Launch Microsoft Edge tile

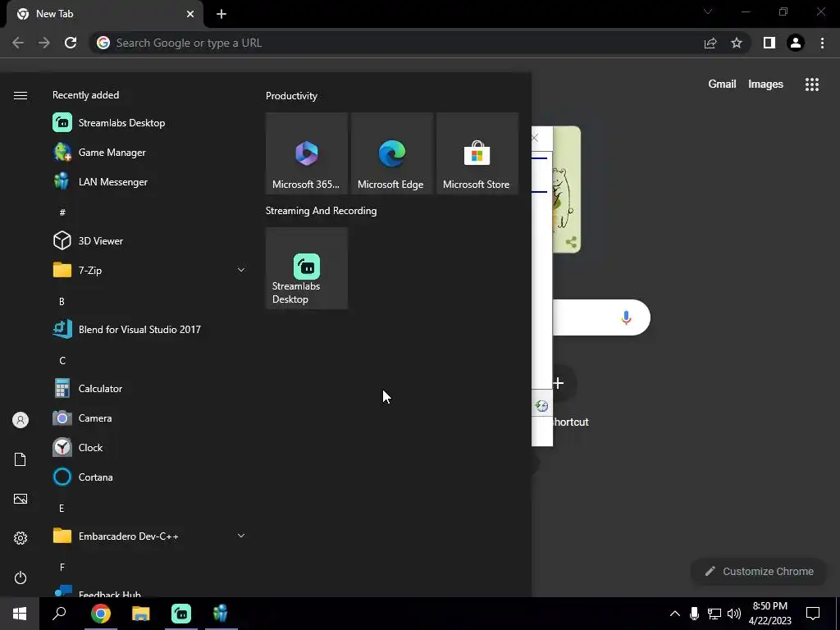391,153
